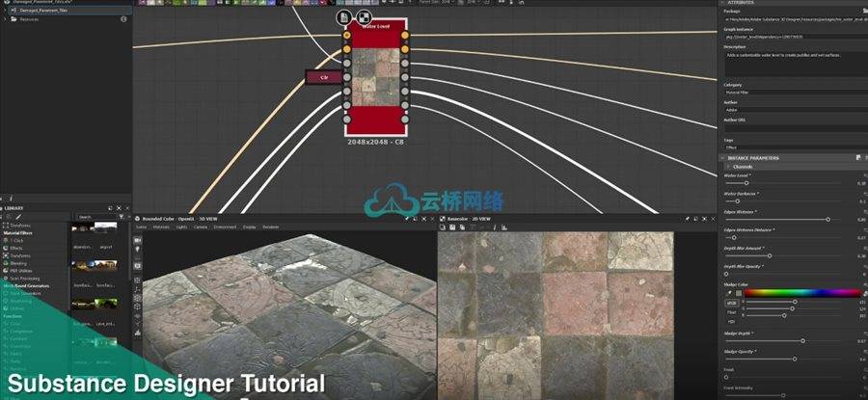Collapse the Attributes section
This screenshot has height=400, width=868.
(723, 2)
